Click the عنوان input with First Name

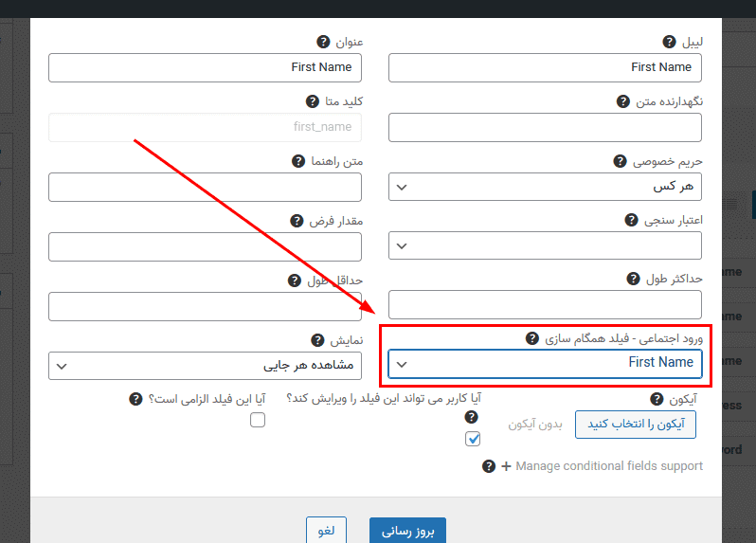click(x=205, y=67)
